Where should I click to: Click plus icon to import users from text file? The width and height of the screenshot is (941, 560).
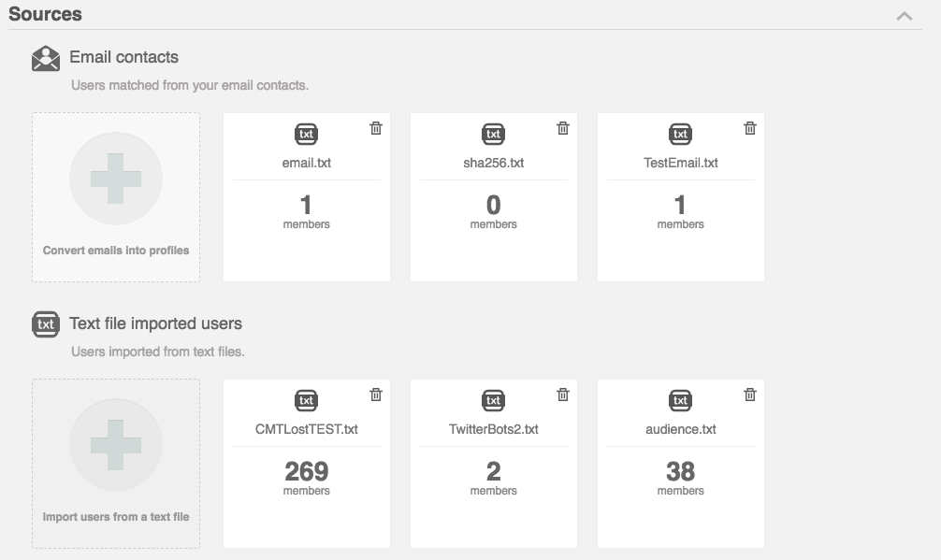[x=116, y=445]
